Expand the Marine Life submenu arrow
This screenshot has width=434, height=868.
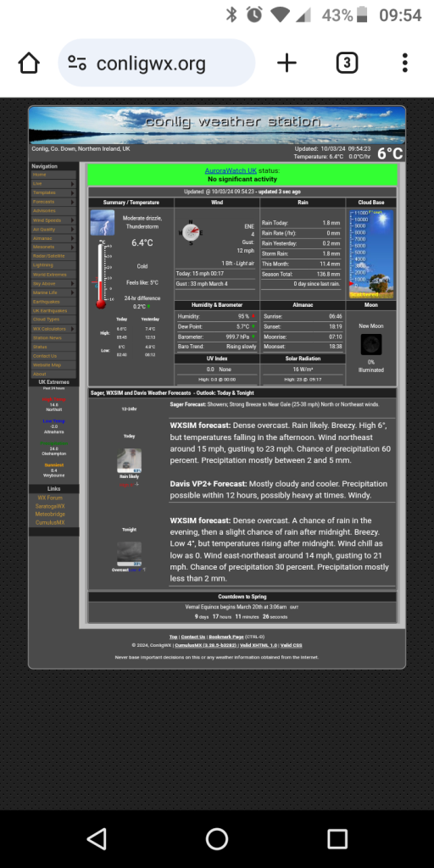point(72,292)
